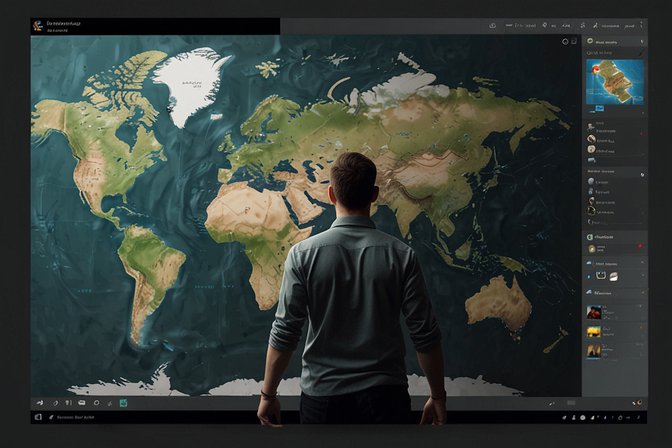Click the first circular icon at the map's top-right corner

click(564, 42)
